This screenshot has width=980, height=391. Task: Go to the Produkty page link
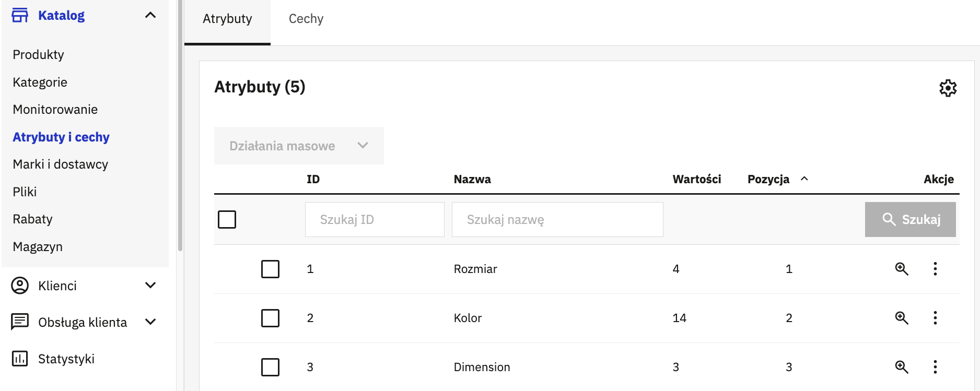point(39,55)
